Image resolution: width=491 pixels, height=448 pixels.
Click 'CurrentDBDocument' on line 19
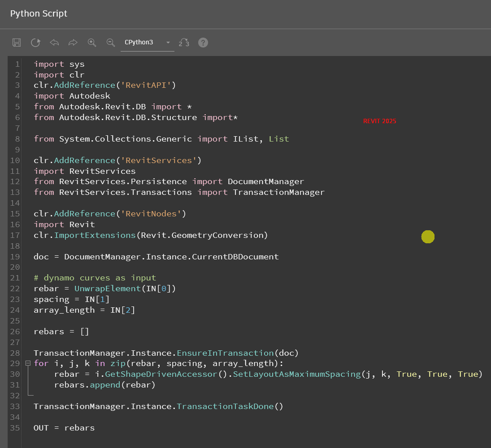pyautogui.click(x=235, y=257)
